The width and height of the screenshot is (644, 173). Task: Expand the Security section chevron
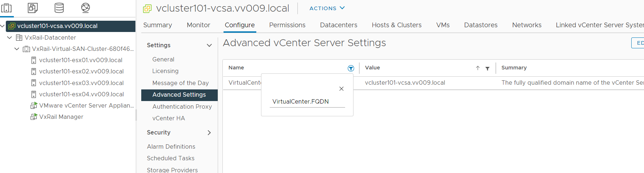(x=209, y=133)
